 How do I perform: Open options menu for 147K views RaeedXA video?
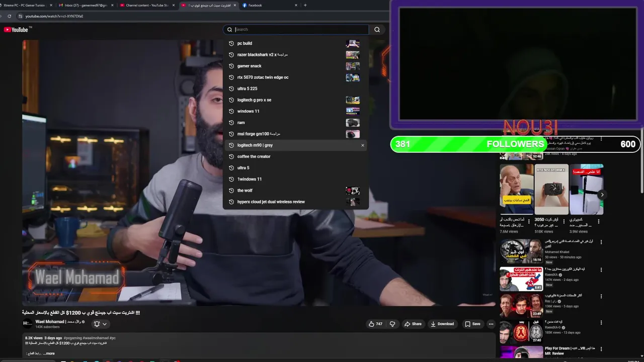[601, 269]
